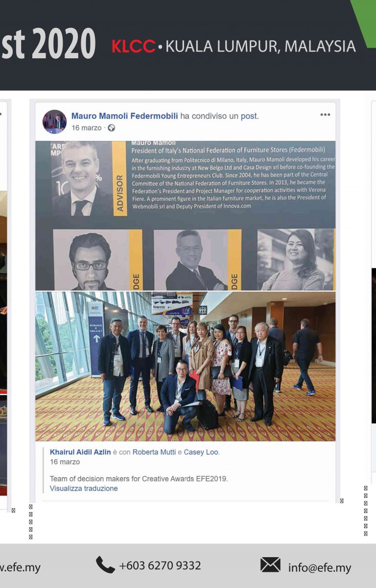This screenshot has width=376, height=588.
Task: Open the group photo in the hall
Action: (186, 367)
